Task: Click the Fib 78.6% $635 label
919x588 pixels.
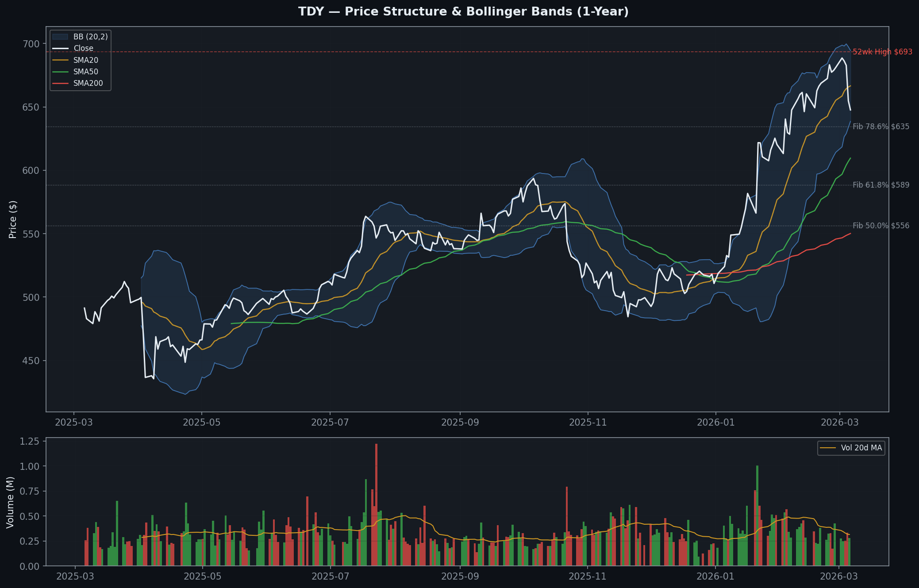Action: [881, 127]
